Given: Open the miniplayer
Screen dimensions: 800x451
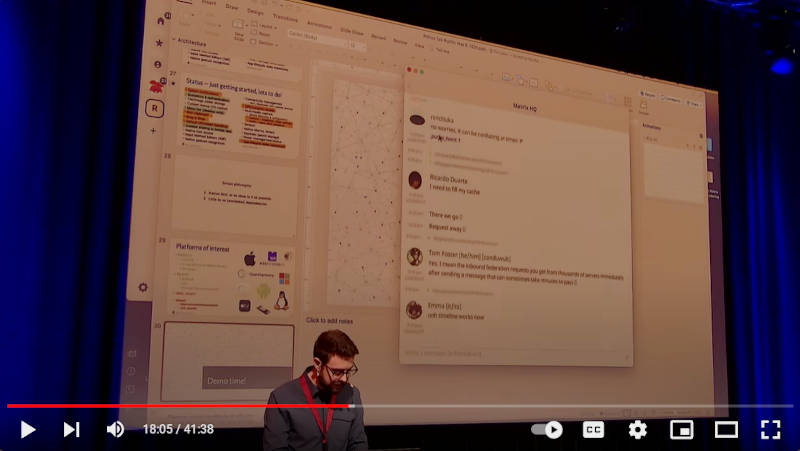Looking at the screenshot, I should tap(682, 430).
